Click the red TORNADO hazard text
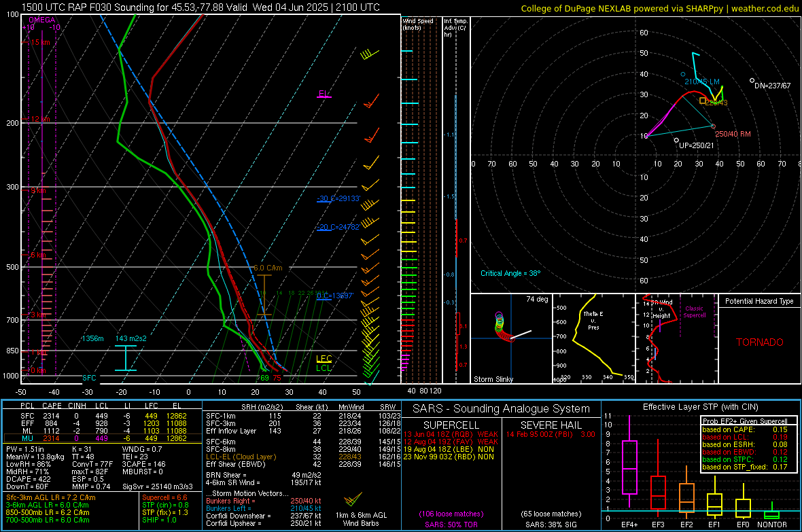 pyautogui.click(x=760, y=342)
